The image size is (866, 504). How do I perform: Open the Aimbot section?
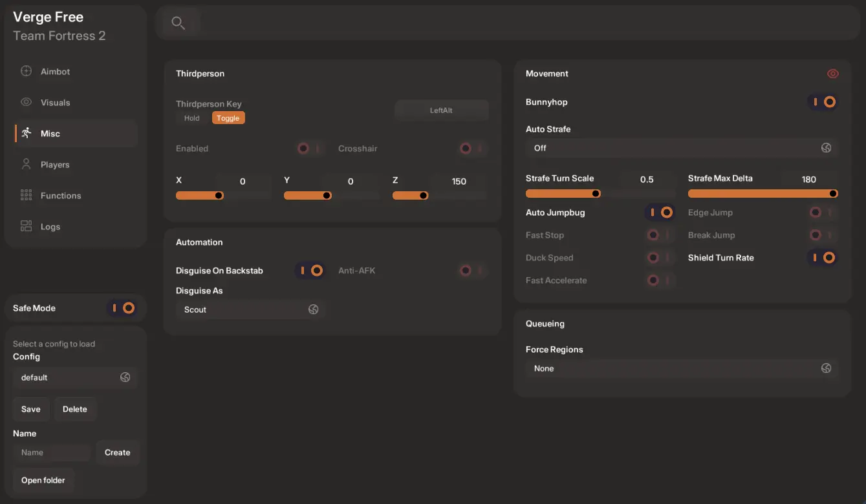pyautogui.click(x=76, y=71)
